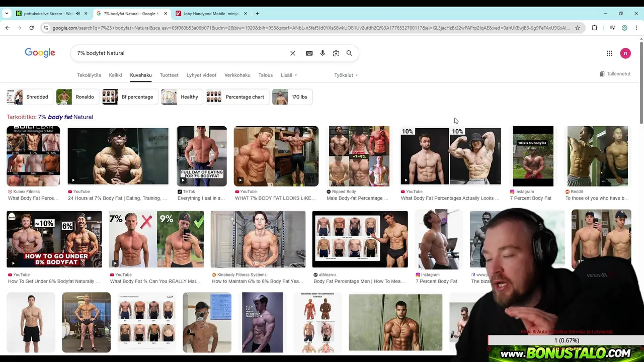Open the Kinobody Fitness Systems image
This screenshot has width=644, height=362.
pos(258,239)
